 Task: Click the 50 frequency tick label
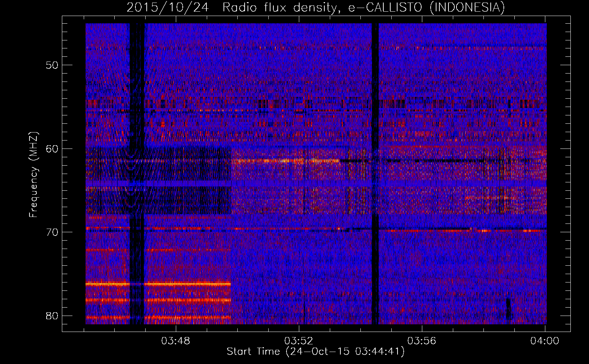click(52, 65)
